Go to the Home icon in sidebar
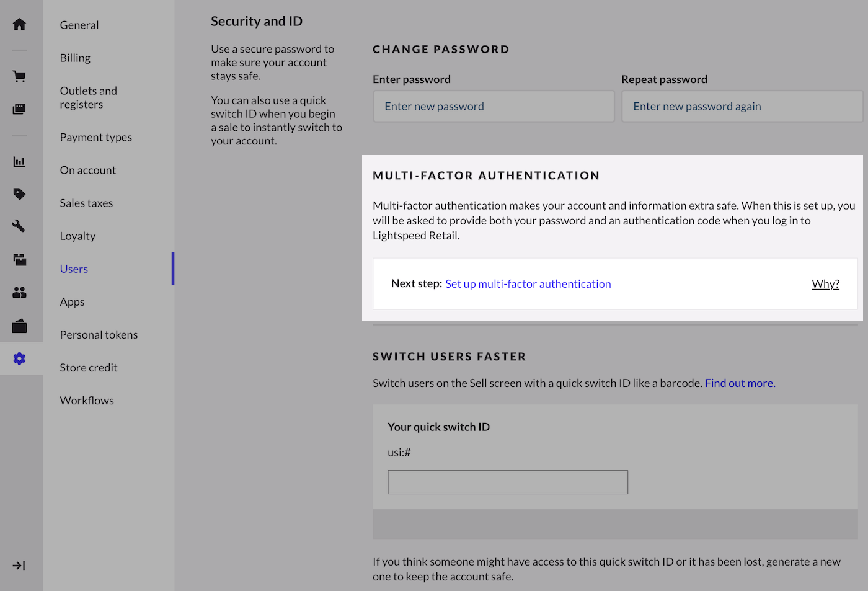Viewport: 868px width, 591px height. click(x=19, y=24)
